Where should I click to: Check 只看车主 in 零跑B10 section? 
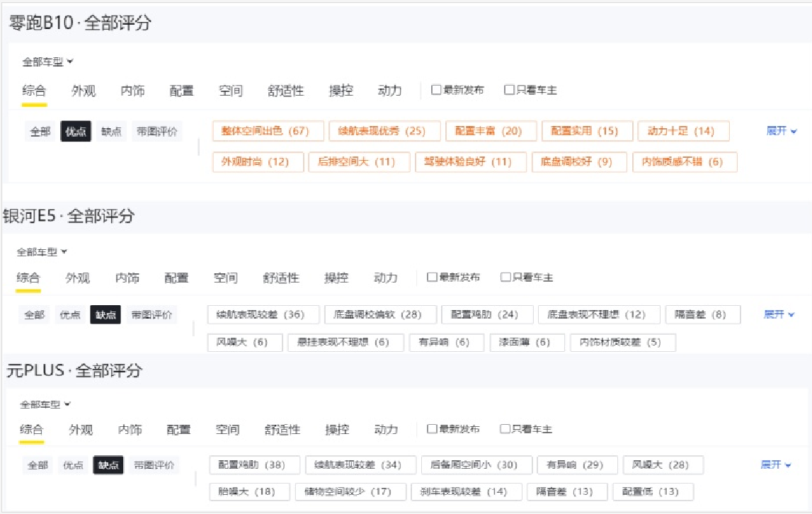(x=509, y=90)
